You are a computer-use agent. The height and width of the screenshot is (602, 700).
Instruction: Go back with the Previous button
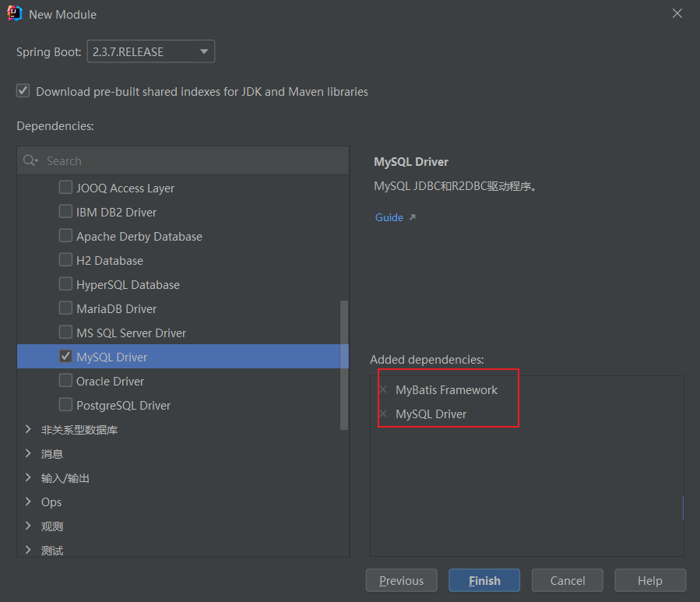[401, 580]
